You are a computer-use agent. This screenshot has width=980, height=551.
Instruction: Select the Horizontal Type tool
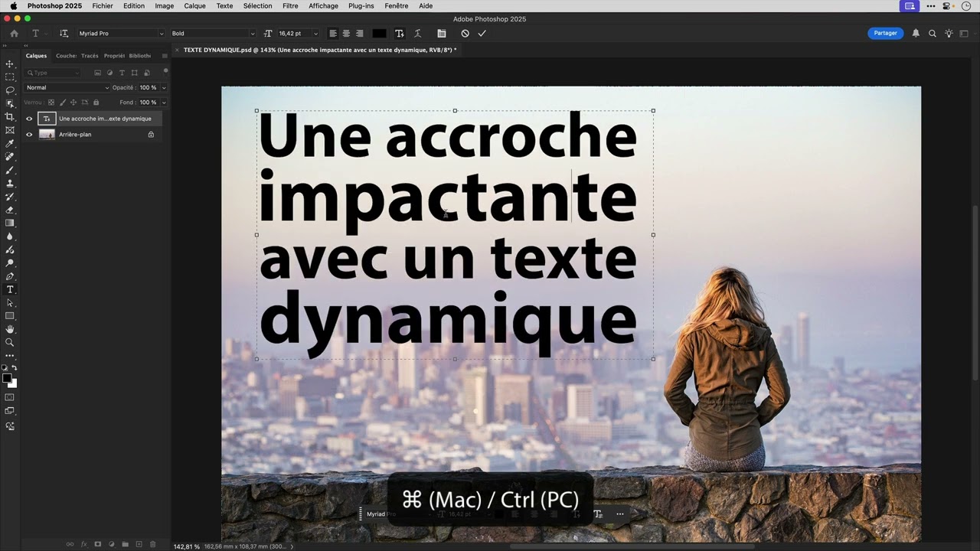tap(10, 289)
